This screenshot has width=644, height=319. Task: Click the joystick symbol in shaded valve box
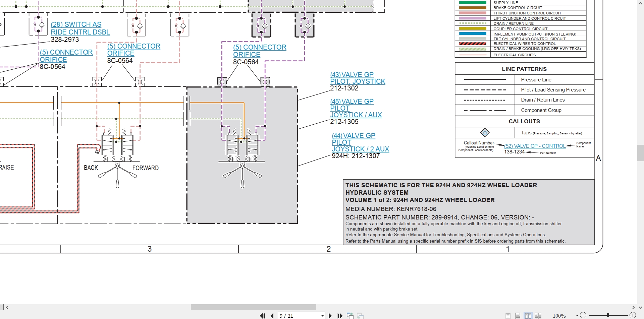click(x=242, y=174)
